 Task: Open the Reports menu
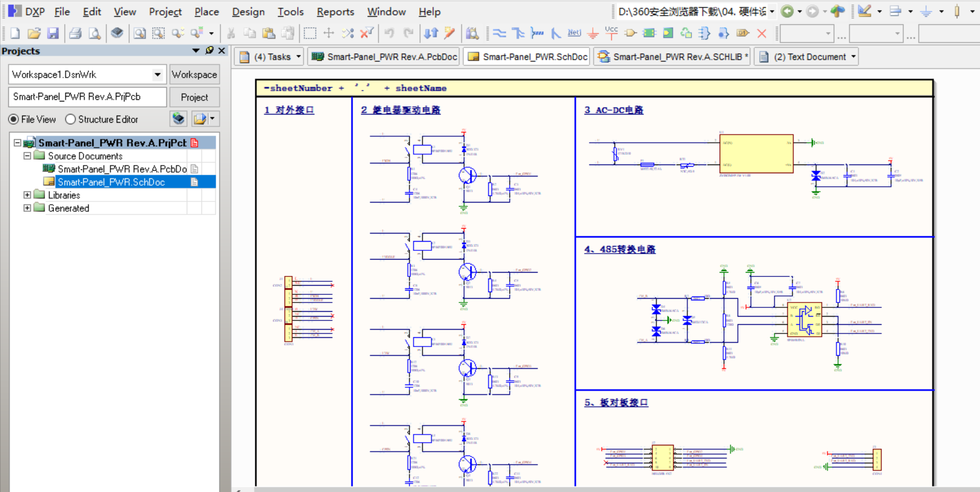(x=335, y=11)
